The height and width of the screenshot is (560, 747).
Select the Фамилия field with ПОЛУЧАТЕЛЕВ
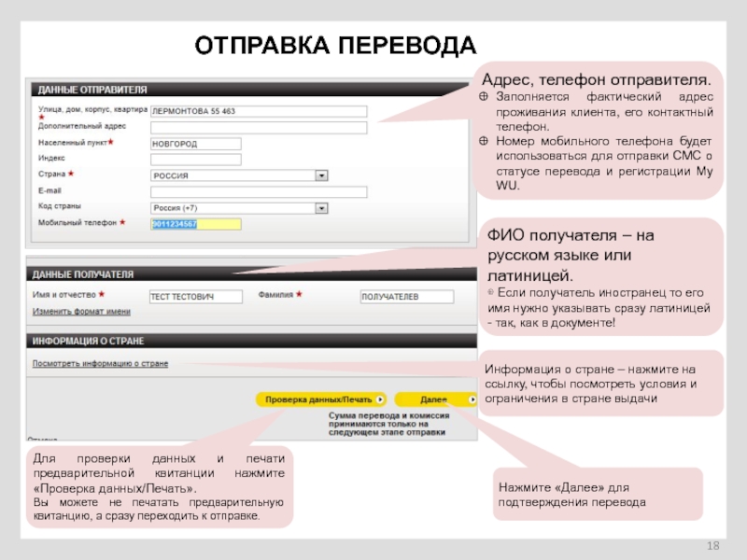tap(406, 297)
